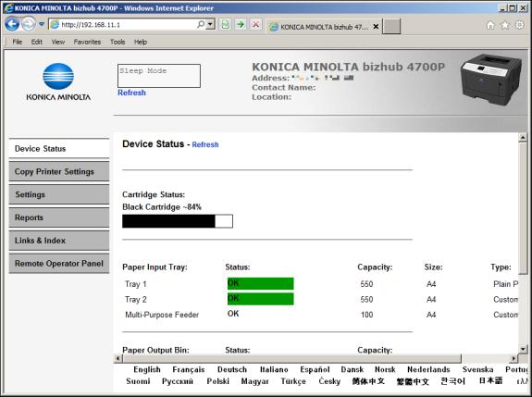Click the browser Forward arrow button

pos(29,24)
